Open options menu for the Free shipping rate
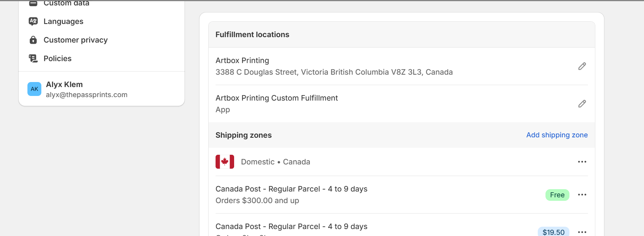The image size is (644, 236). point(582,195)
